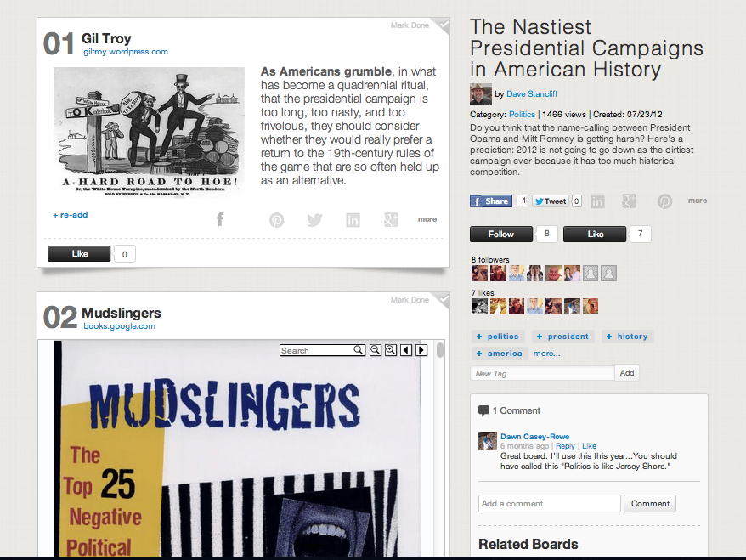Screen dimensions: 746x560
Task: Share Gil Troy item on LinkedIn icon
Action: point(353,220)
